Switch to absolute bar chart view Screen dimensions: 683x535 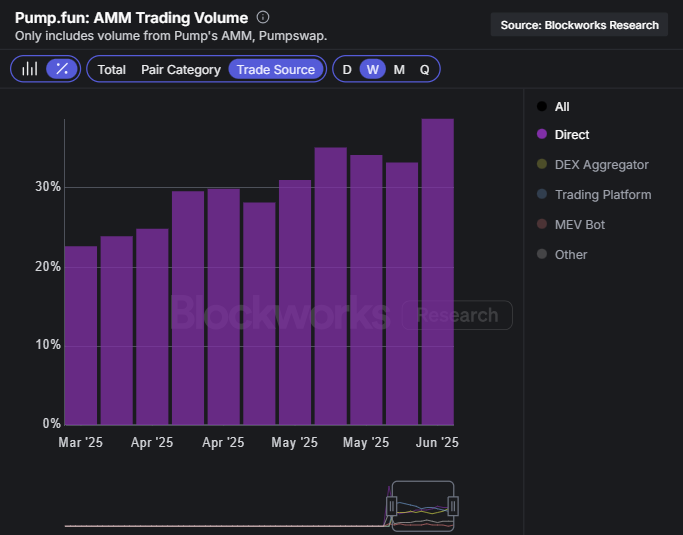point(30,69)
